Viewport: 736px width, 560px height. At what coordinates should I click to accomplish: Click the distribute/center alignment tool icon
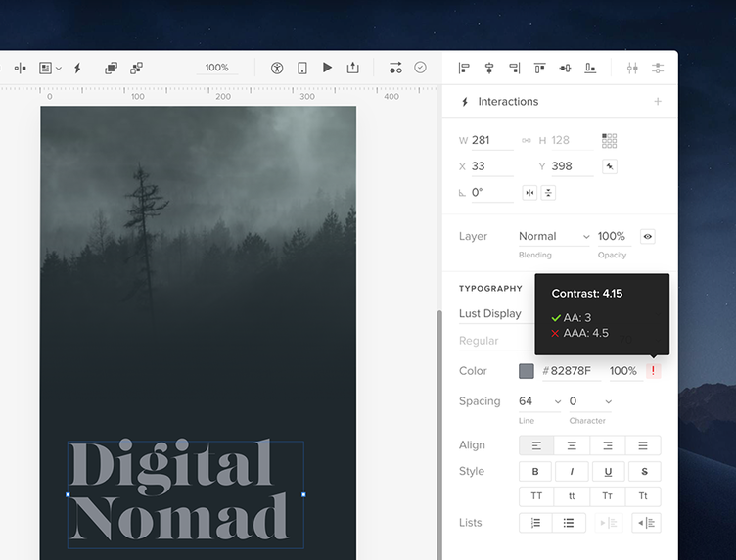coord(20,69)
